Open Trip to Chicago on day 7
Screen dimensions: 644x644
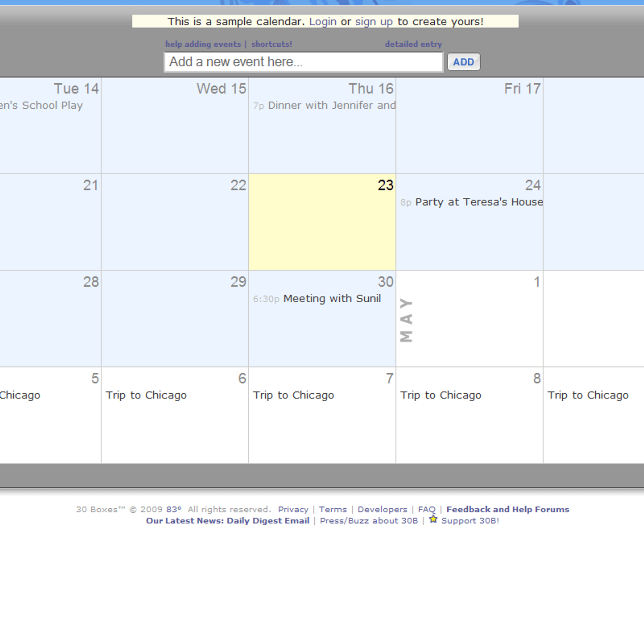click(293, 395)
